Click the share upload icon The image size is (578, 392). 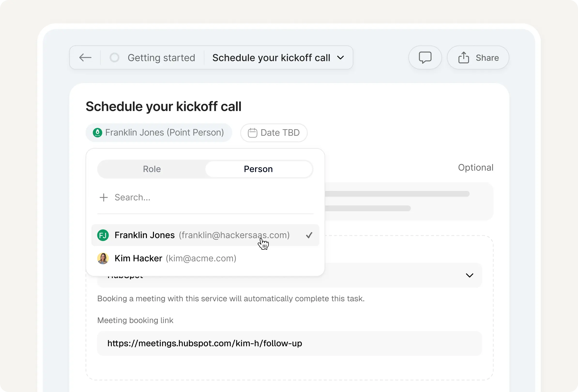[463, 57]
